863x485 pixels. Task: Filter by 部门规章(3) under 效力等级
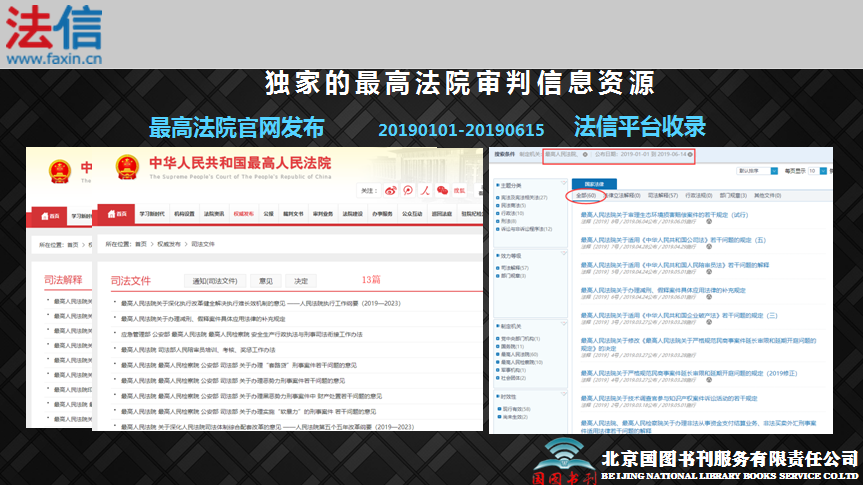click(x=513, y=276)
